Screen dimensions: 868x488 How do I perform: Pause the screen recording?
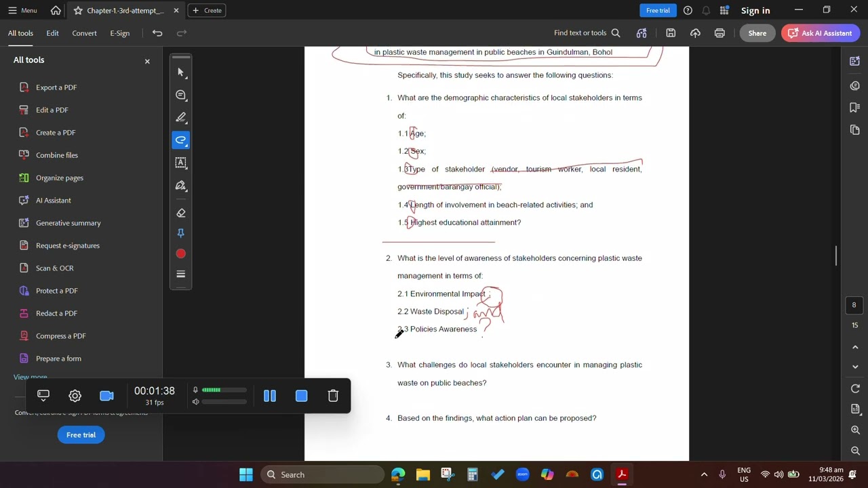[269, 396]
